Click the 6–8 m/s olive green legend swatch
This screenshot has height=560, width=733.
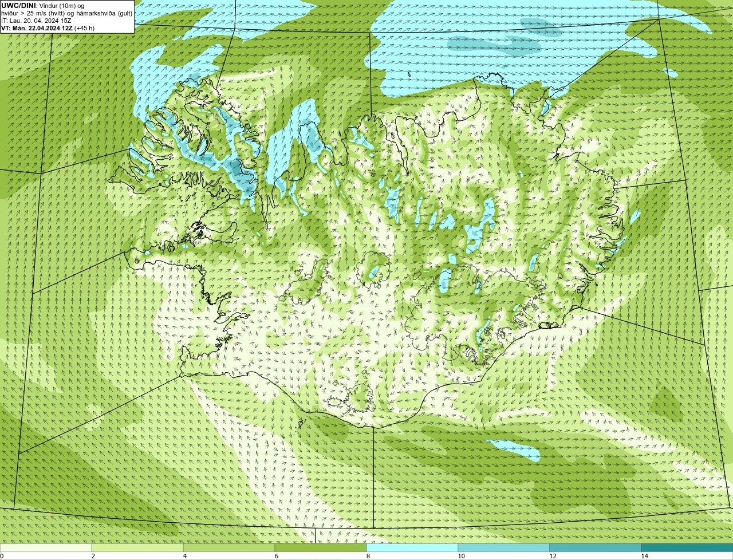[321, 547]
